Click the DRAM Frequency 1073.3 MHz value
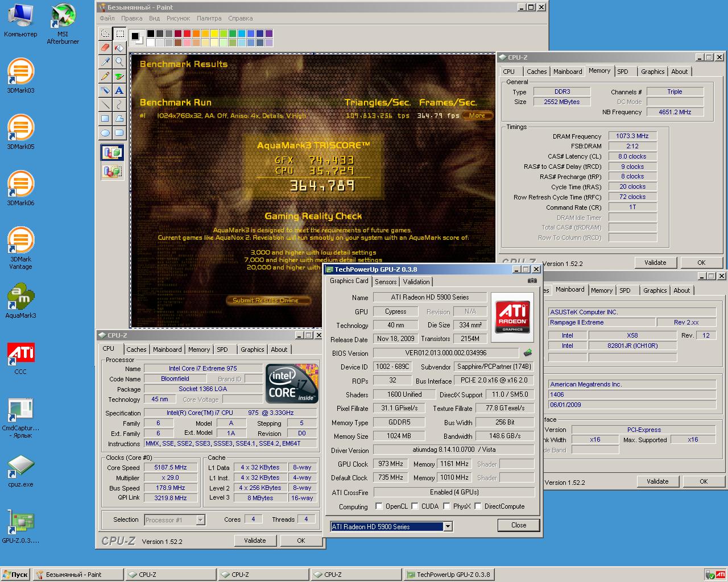 tap(632, 136)
